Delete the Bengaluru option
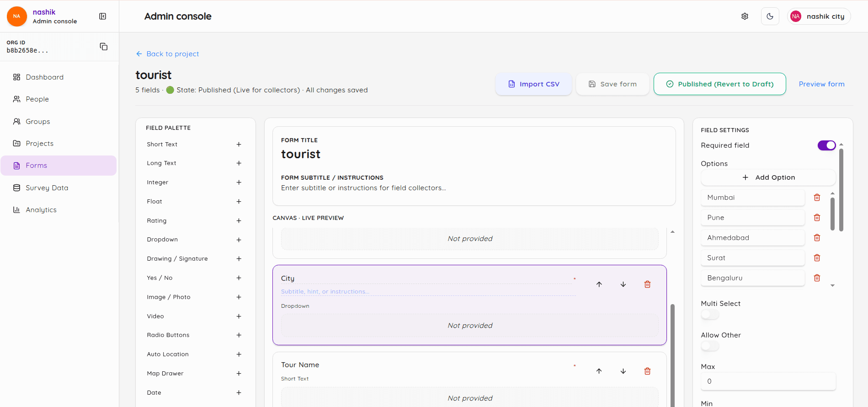This screenshot has width=868, height=407. 817,278
